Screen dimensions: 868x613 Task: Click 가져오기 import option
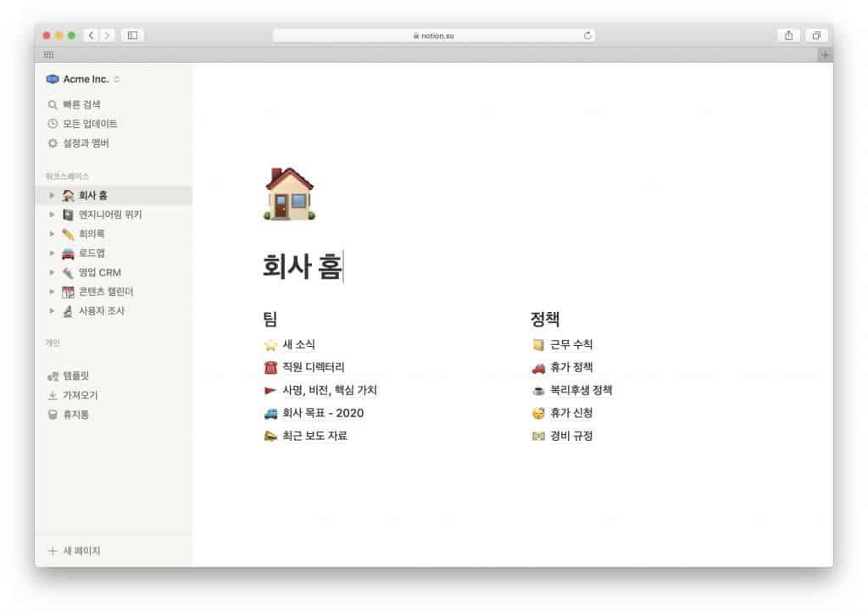pyautogui.click(x=80, y=395)
